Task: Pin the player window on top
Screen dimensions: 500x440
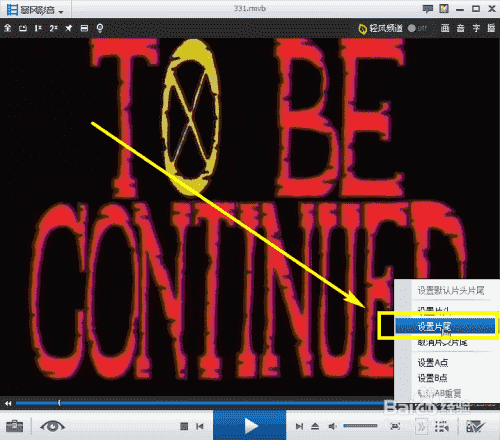Action: tap(69, 28)
